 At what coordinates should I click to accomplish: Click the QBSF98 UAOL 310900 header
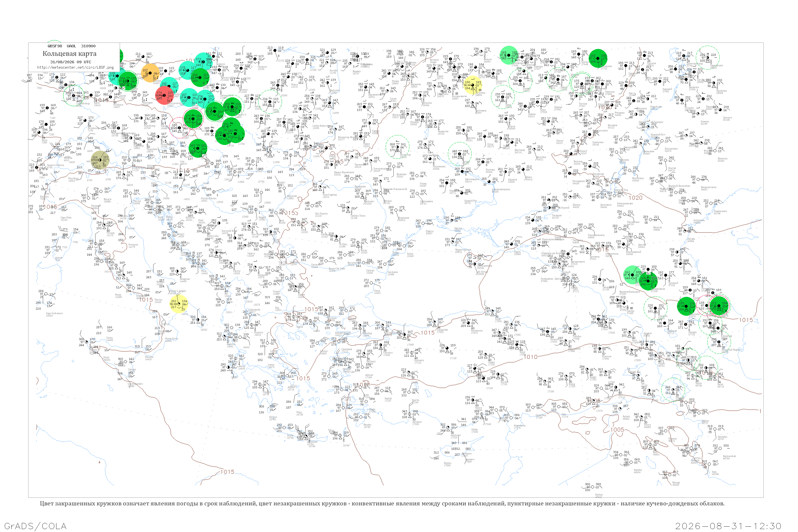(71, 46)
